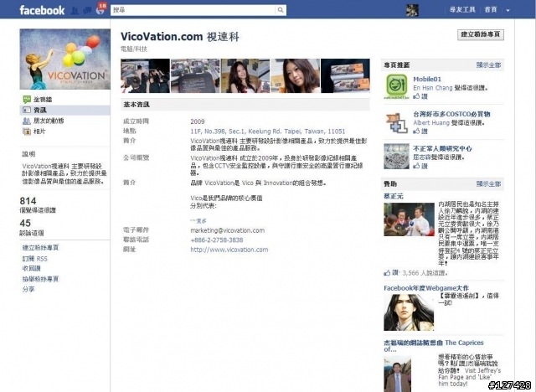Screen dimensions: 536x392
Task: Open the user avatar in the header
Action: point(412,10)
